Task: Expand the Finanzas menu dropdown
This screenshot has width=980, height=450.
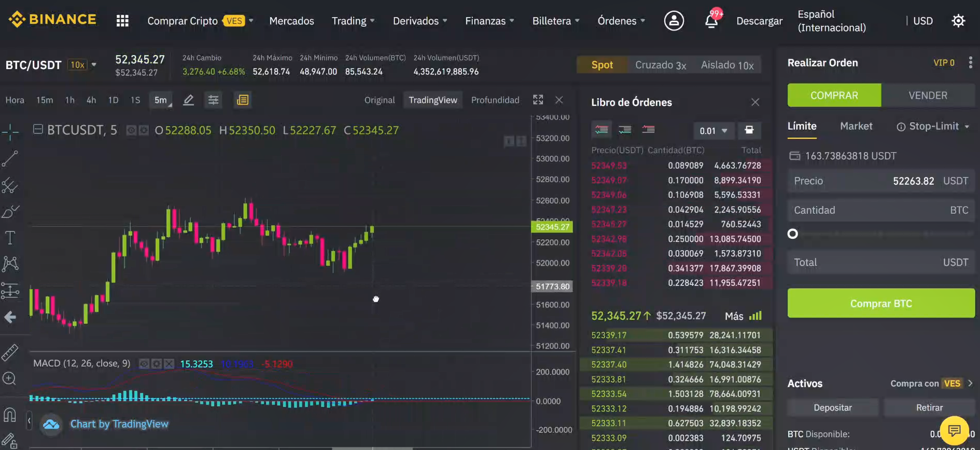Action: tap(512, 21)
